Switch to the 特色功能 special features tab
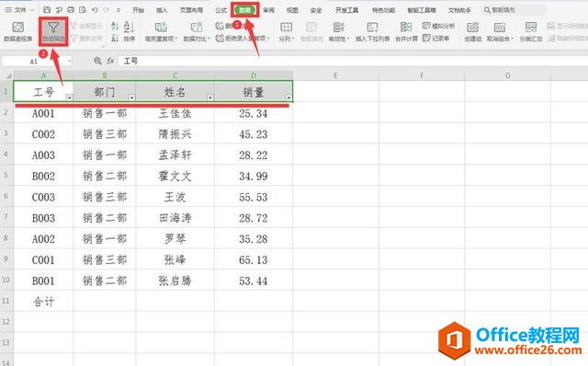 (x=384, y=10)
